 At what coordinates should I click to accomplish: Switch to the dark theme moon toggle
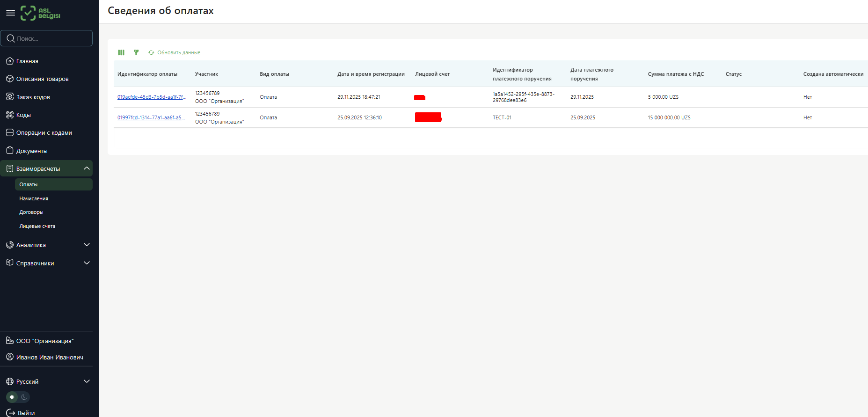pyautogui.click(x=24, y=397)
